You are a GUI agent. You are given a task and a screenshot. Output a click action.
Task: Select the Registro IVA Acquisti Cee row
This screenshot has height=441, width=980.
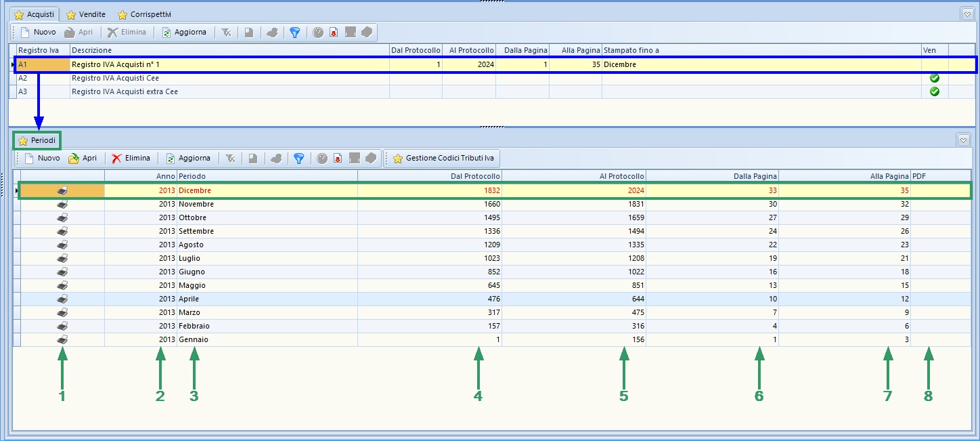tap(115, 79)
